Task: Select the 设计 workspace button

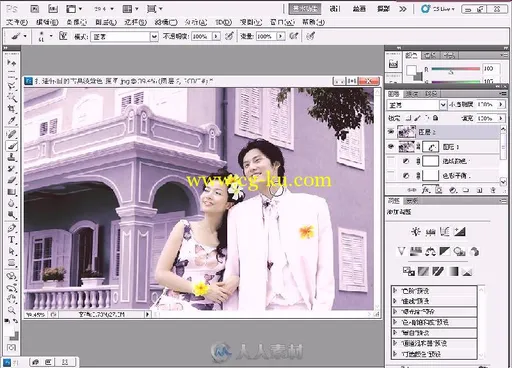Action: 335,9
